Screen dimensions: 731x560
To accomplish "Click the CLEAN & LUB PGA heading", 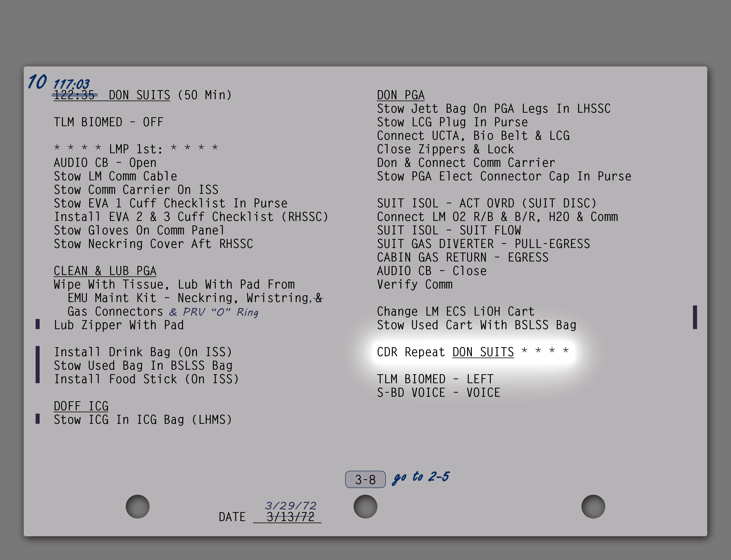I will point(105,271).
